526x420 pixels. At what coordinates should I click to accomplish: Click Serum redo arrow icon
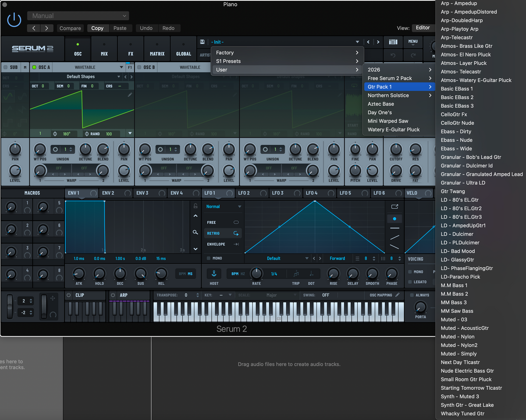(x=413, y=56)
